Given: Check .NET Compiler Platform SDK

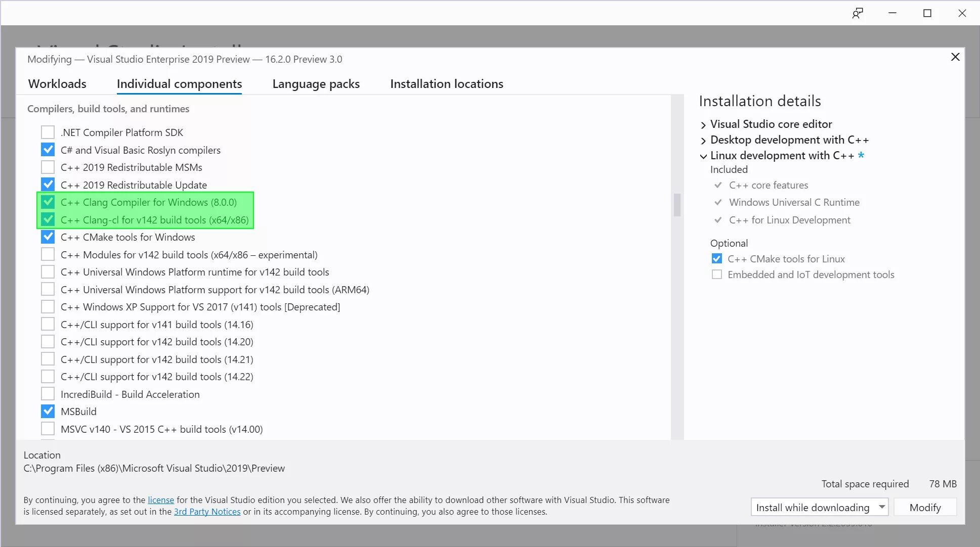Looking at the screenshot, I should click(x=48, y=132).
